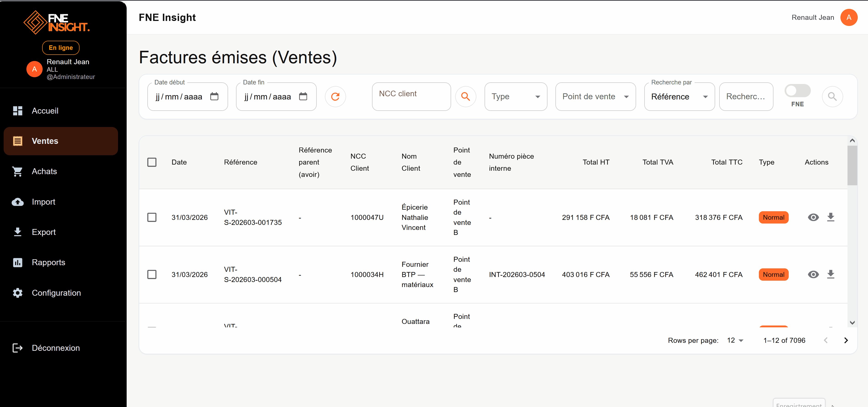Open the Type filter dropdown
868x407 pixels.
[516, 97]
